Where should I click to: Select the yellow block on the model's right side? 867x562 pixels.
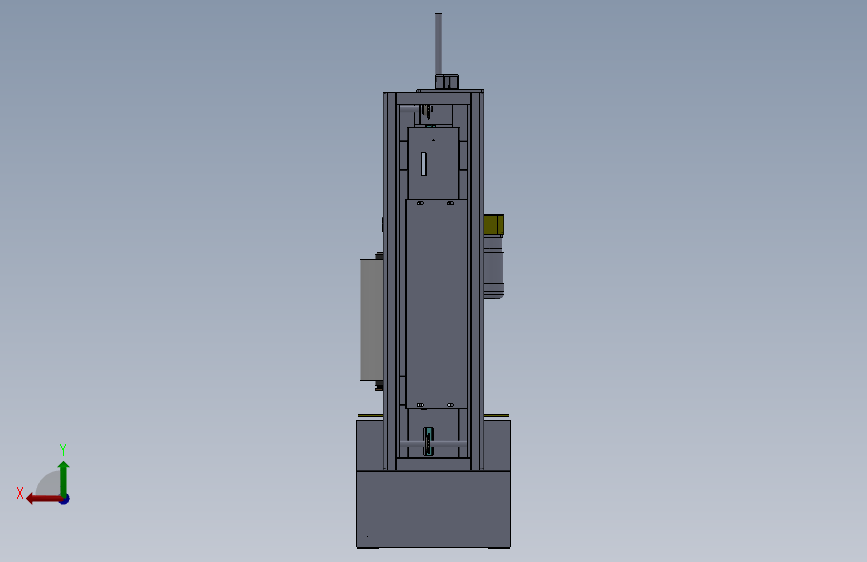pos(493,224)
